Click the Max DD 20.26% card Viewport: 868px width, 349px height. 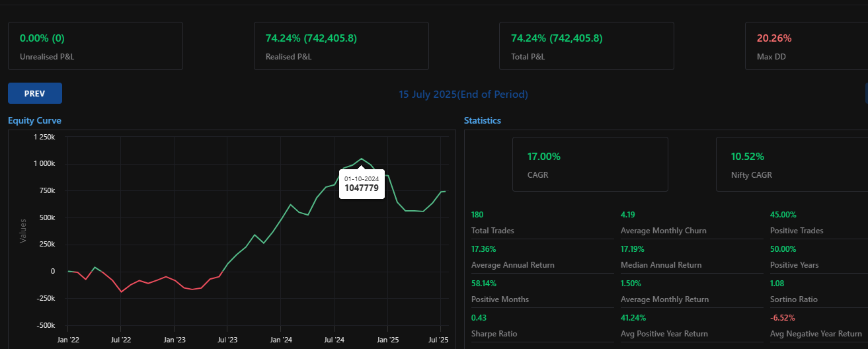click(807, 46)
